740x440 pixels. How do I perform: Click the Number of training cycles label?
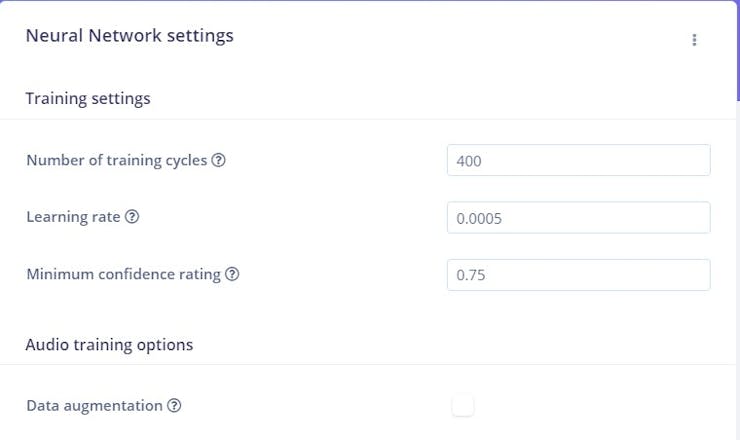point(116,160)
